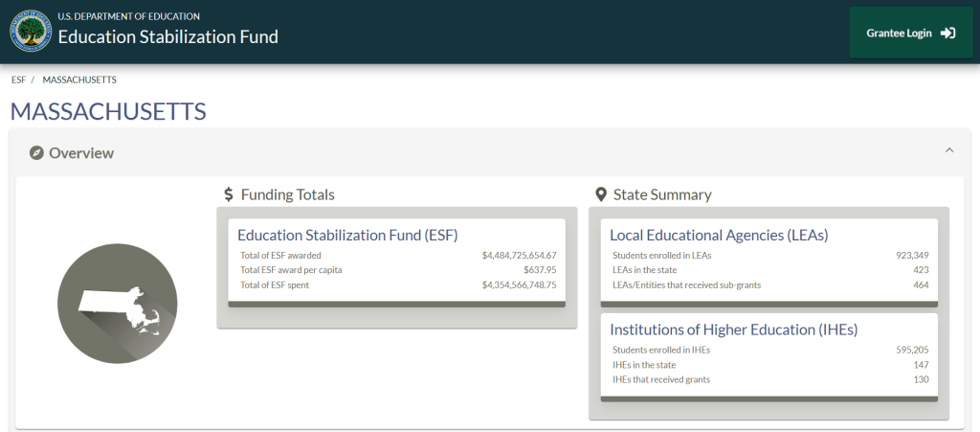Collapse the Overview section chevron
This screenshot has width=980, height=432.
coord(949,150)
